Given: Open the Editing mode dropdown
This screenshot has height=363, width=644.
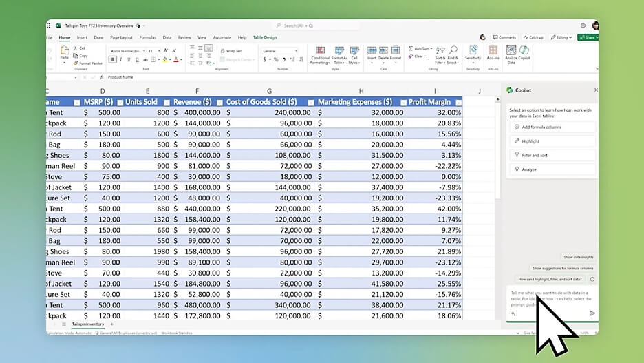Looking at the screenshot, I should click(x=561, y=37).
